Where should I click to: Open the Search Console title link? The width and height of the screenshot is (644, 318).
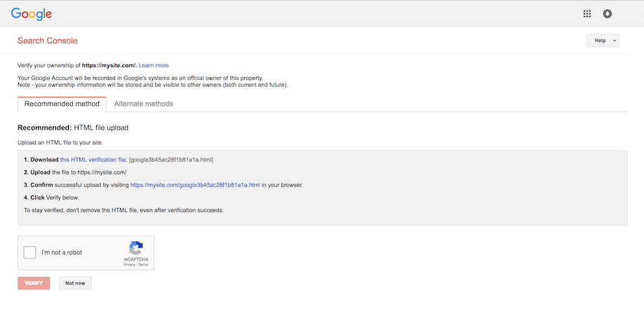[x=48, y=41]
